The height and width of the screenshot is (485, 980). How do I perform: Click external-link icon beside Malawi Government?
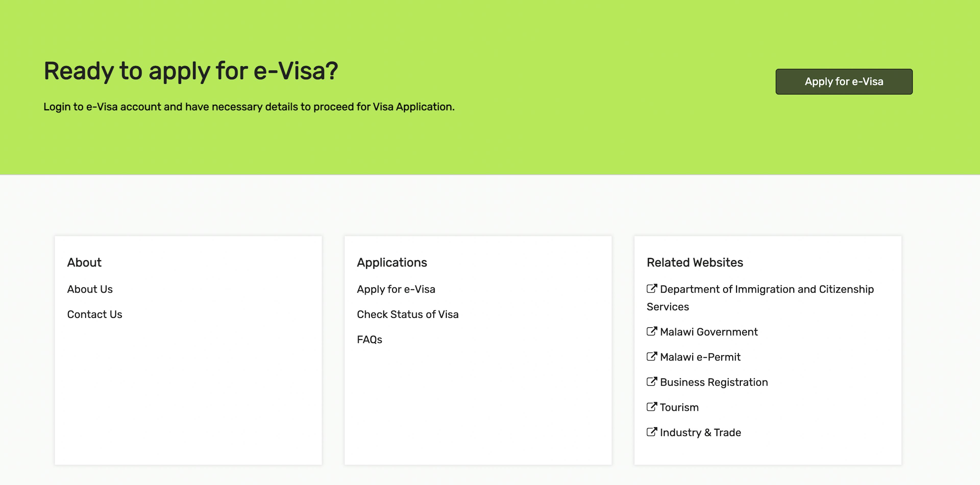coord(652,331)
